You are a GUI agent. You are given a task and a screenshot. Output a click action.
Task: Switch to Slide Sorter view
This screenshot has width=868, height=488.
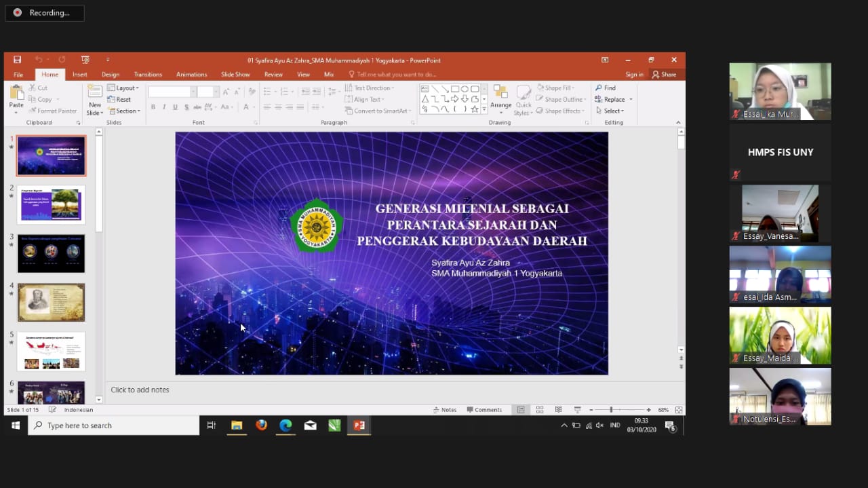pos(540,410)
